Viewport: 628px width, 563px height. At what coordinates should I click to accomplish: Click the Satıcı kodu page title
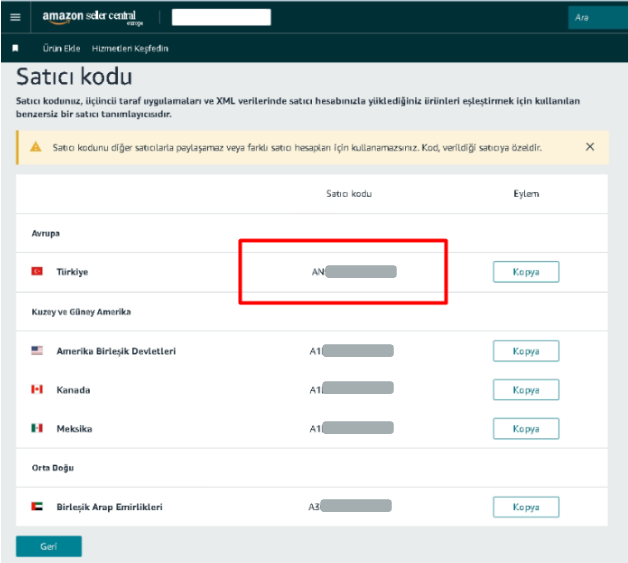point(74,76)
